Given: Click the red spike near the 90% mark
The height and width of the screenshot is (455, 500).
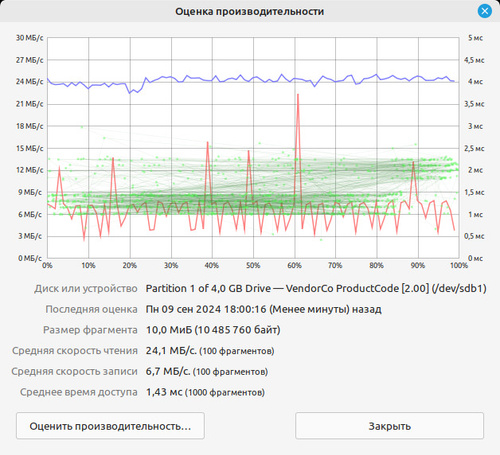Looking at the screenshot, I should pos(413,164).
